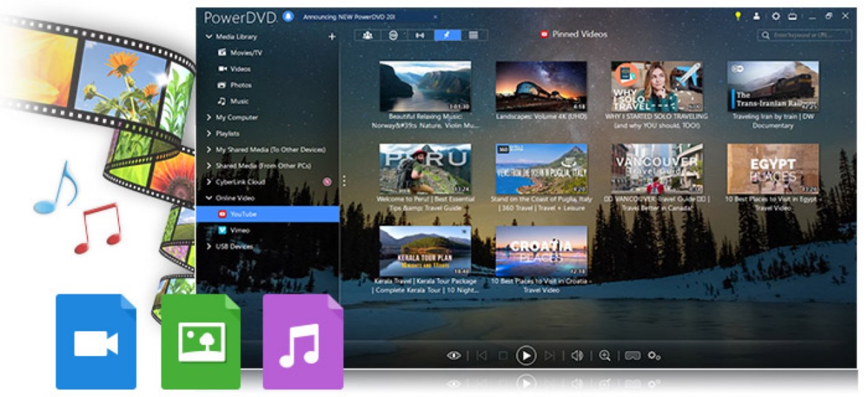Click the notification bell next to PowerDVD
Viewport: 868px width, 397px height.
click(288, 16)
